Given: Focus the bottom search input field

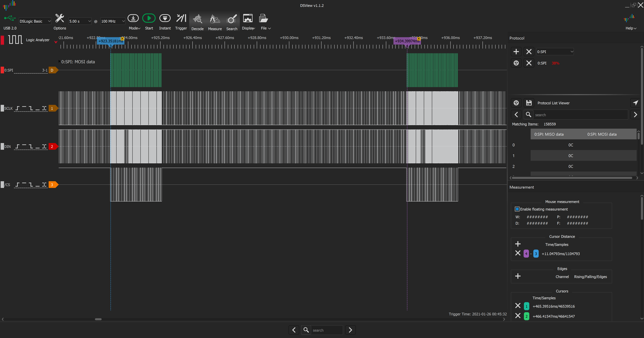Looking at the screenshot, I should 327,330.
